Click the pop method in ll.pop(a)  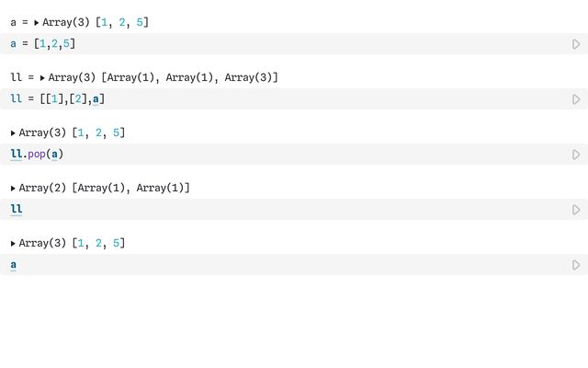(x=37, y=155)
